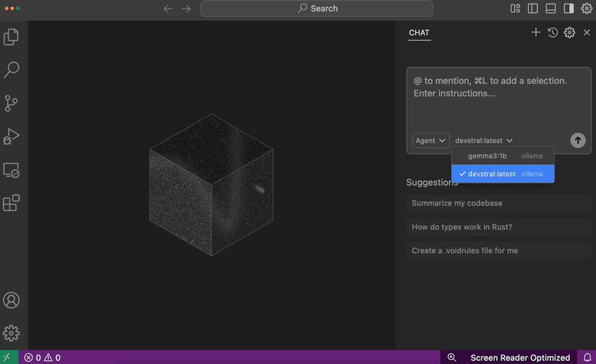Open chat history clock icon
This screenshot has width=596, height=364.
pyautogui.click(x=553, y=32)
